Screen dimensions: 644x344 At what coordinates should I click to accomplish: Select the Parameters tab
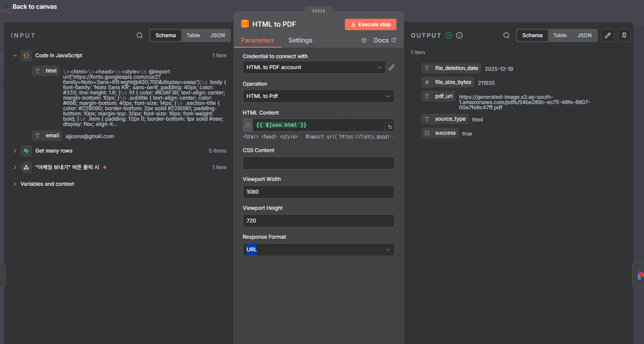(258, 40)
